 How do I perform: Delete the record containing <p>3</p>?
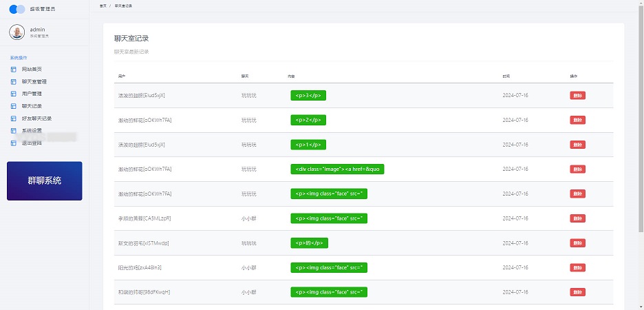click(577, 96)
